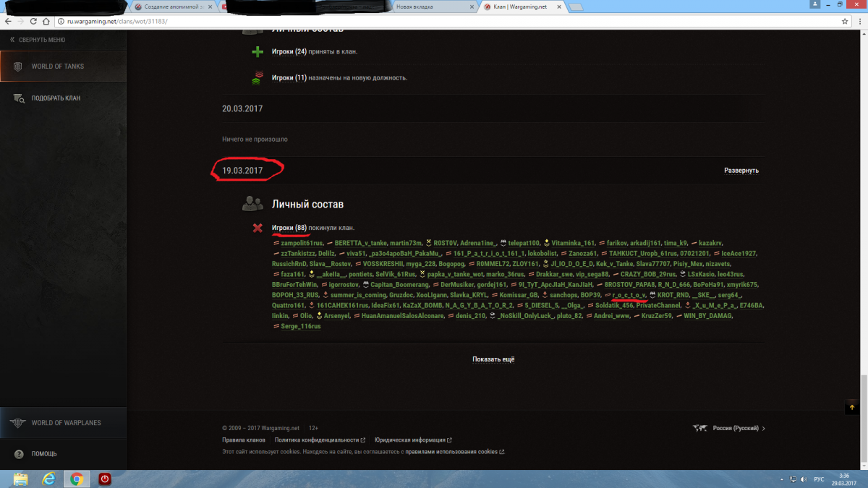Click the scroll-to-top arrow button
The width and height of the screenshot is (868, 488).
click(x=851, y=408)
